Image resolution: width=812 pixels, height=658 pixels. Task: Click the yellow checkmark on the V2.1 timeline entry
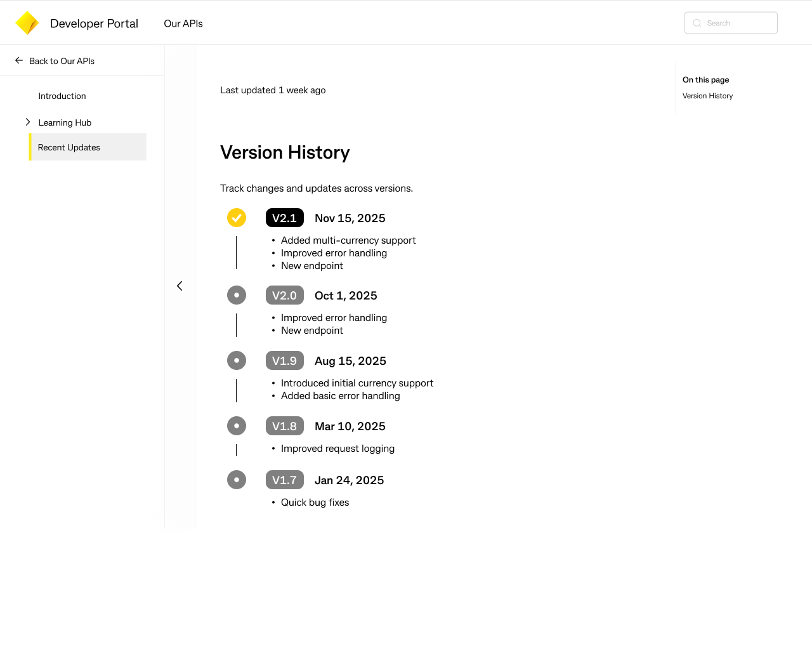point(237,218)
